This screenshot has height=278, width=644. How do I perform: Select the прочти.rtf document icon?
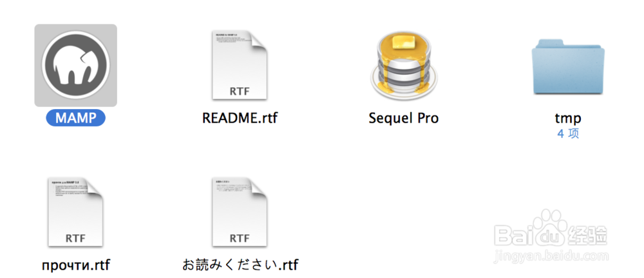click(75, 213)
